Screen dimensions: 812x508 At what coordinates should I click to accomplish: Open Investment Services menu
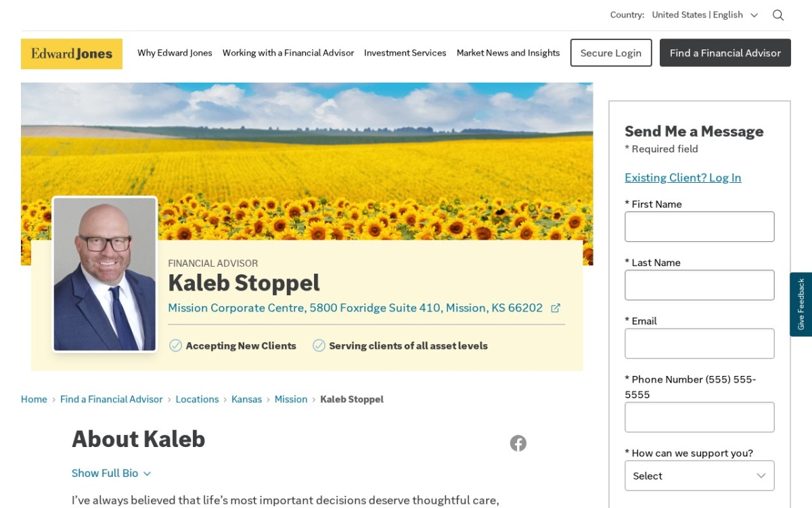[x=405, y=53]
